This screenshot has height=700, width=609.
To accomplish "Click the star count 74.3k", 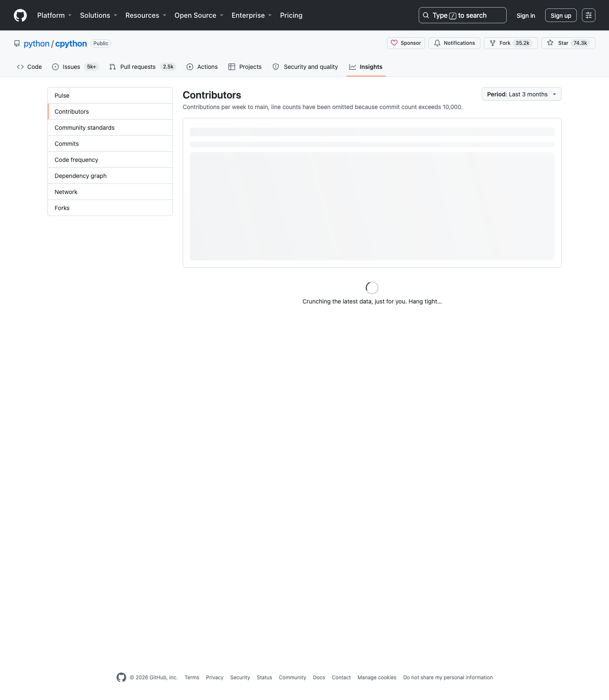I will pyautogui.click(x=580, y=43).
